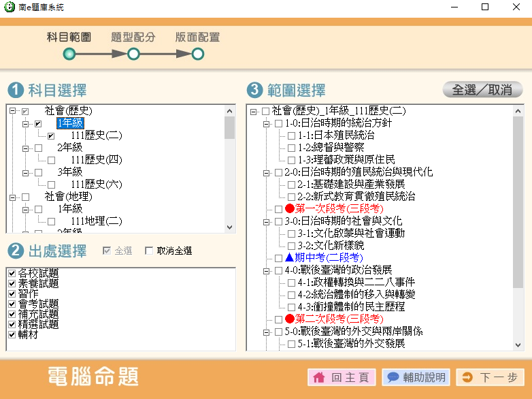
Task: Collapse the 1-0:日治時期的統治方針 node
Action: pyautogui.click(x=266, y=123)
